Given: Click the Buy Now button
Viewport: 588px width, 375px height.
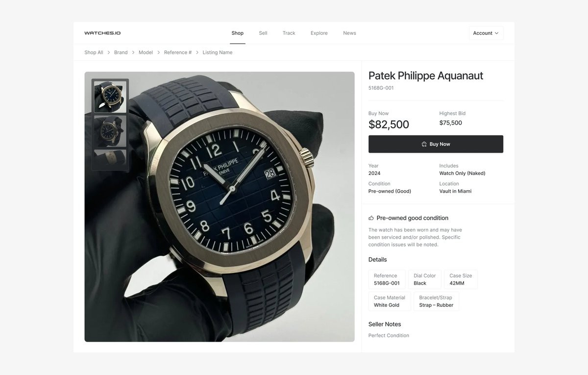Looking at the screenshot, I should 436,144.
